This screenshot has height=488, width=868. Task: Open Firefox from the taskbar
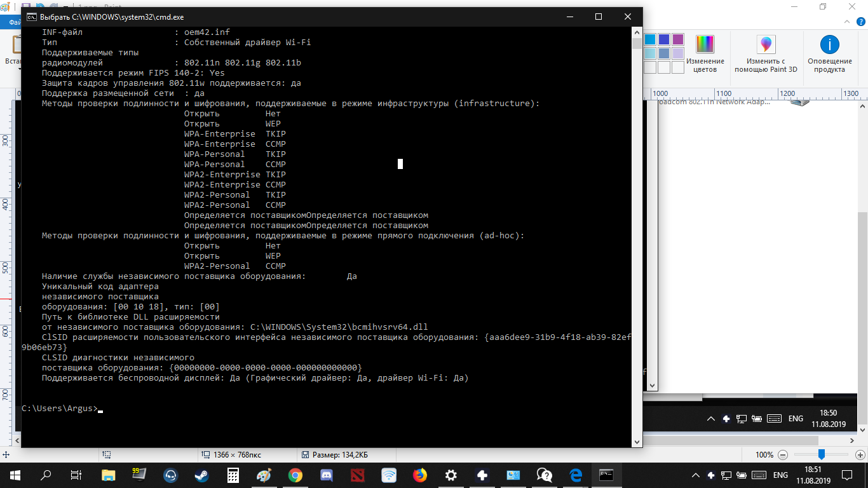tap(420, 475)
